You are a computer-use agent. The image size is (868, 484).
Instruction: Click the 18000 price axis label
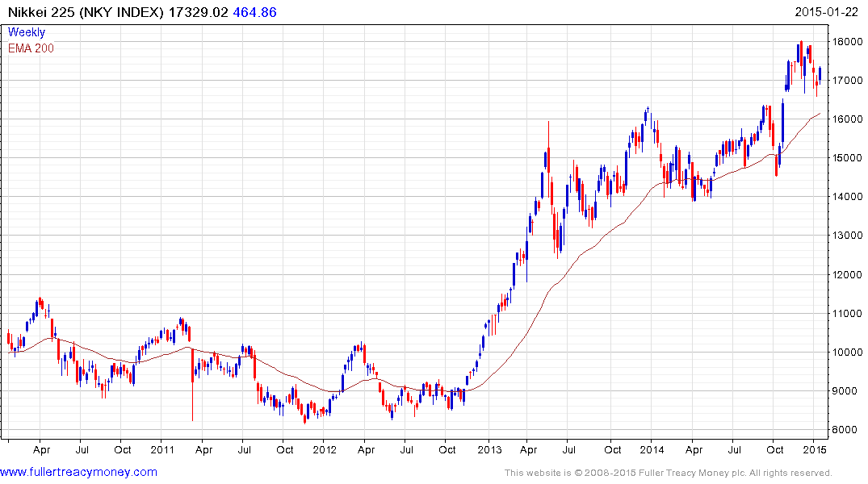(848, 41)
